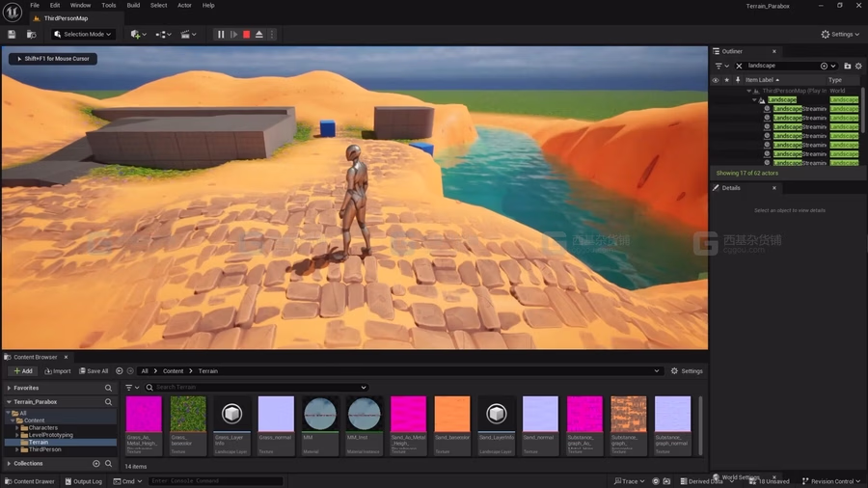Screen dimensions: 868x488
Task: Select the ThirdPerson folder in tree
Action: point(44,449)
